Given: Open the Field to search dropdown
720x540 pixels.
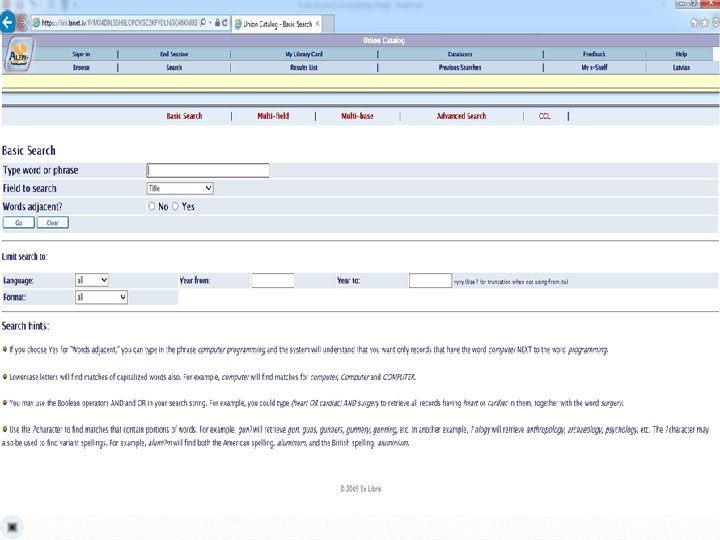Looking at the screenshot, I should click(180, 188).
